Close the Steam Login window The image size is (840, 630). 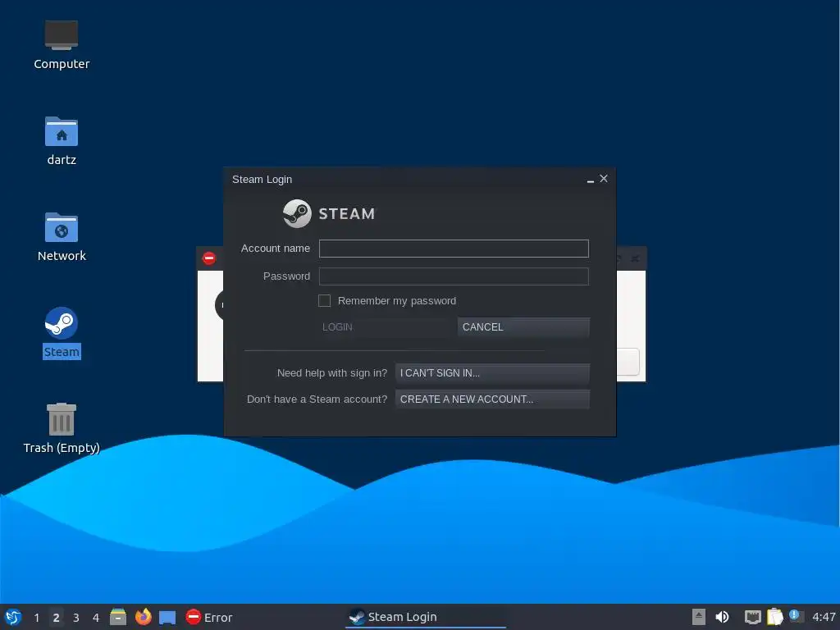pos(604,178)
